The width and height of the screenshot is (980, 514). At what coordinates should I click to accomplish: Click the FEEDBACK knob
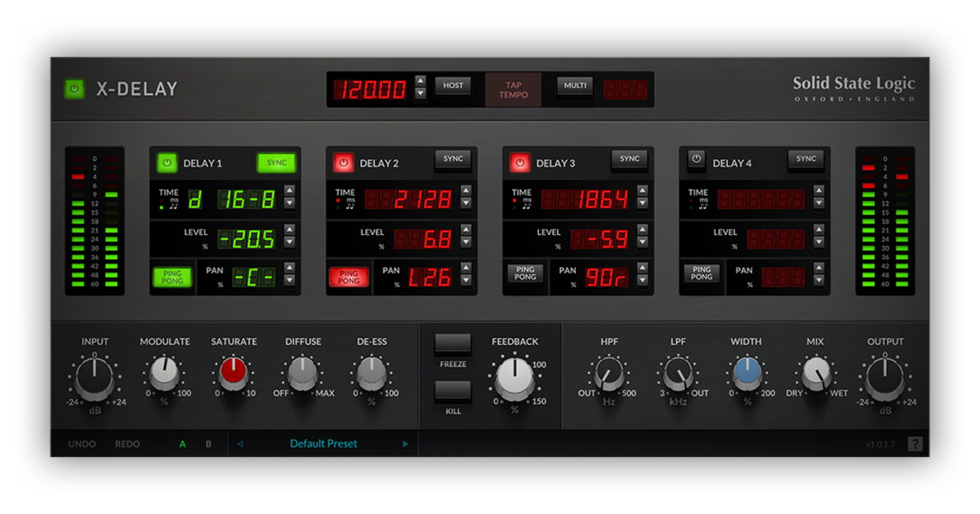coord(514,379)
